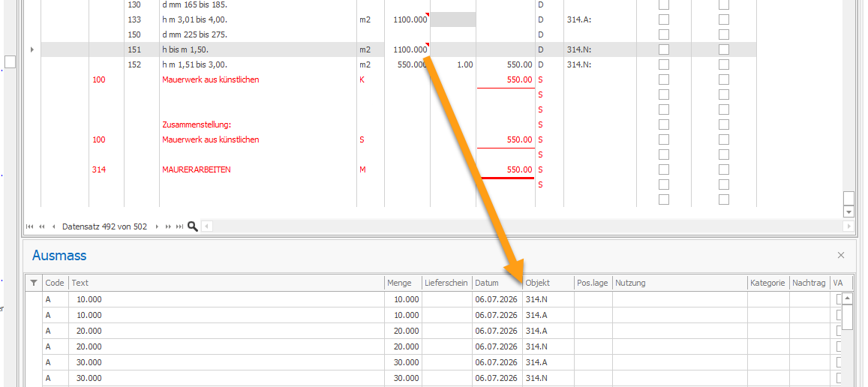Select row 'h m 1,51 bis 3,00.'

point(398,64)
